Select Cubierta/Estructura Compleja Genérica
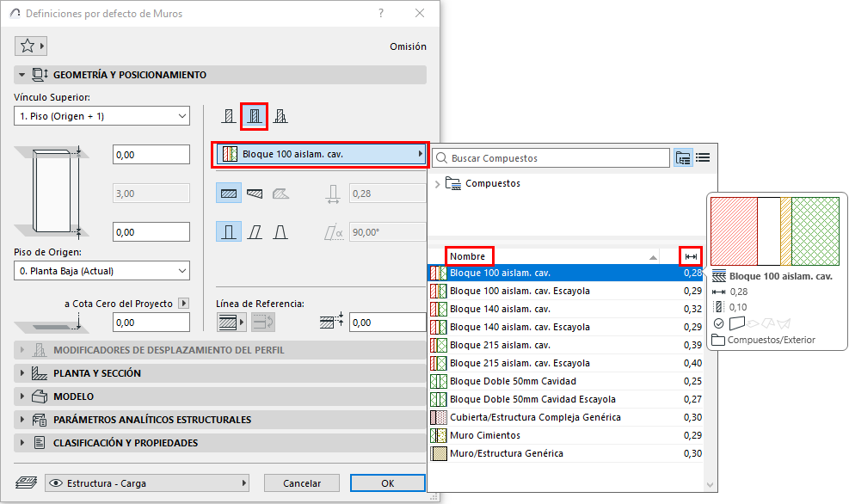849x504 pixels. 566,417
